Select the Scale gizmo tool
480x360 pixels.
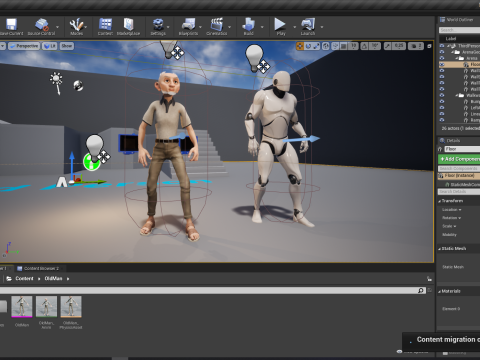(x=316, y=46)
